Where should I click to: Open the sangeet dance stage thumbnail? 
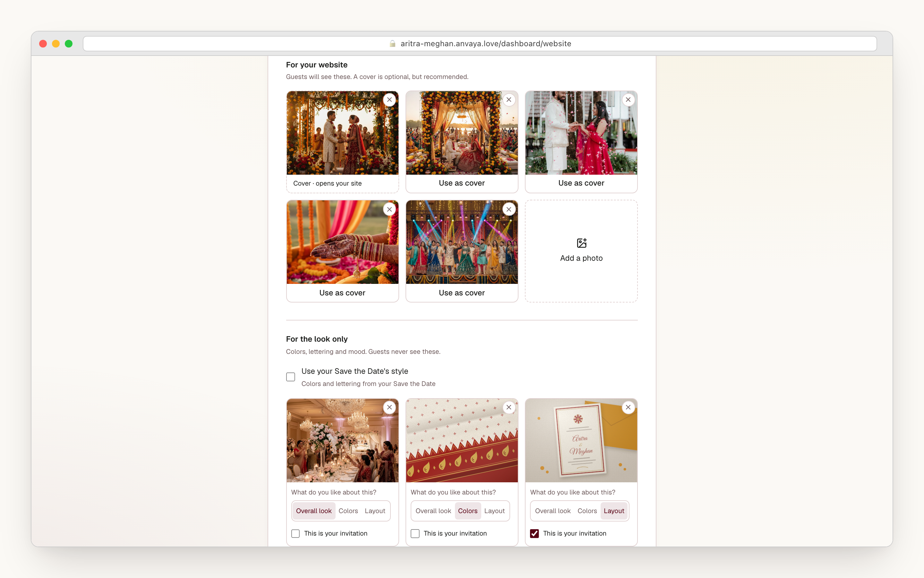[462, 242]
